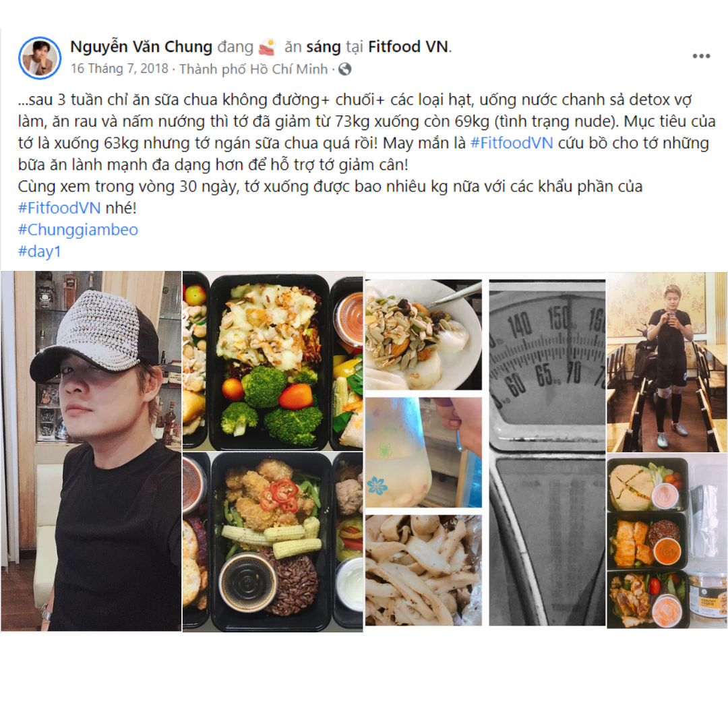Image resolution: width=728 pixels, height=728 pixels.
Task: Open the #day1 hashtag
Action: click(40, 251)
